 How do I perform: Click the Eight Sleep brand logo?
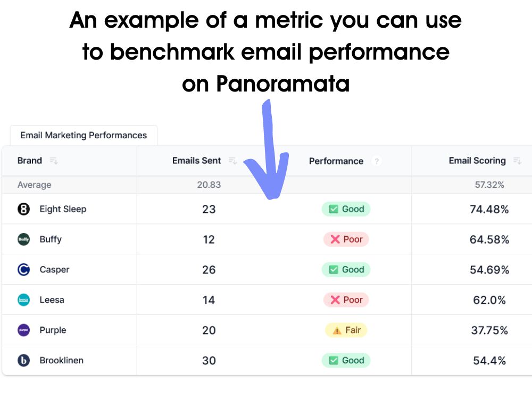click(23, 209)
